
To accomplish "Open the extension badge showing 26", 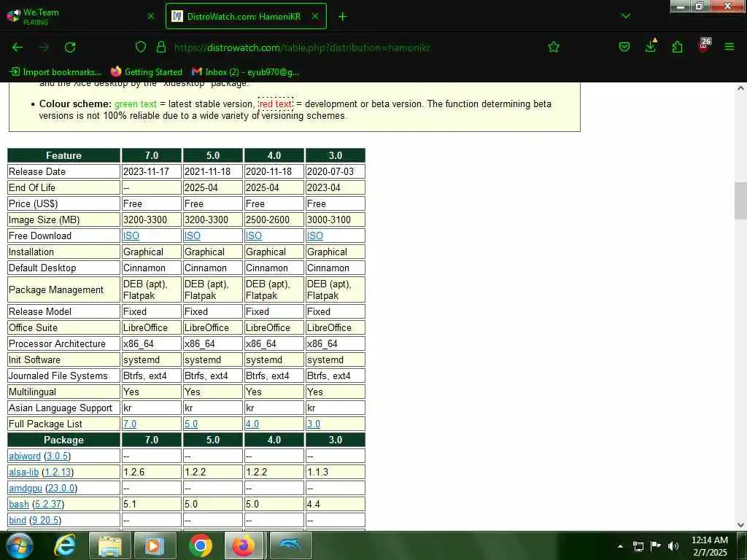I will click(x=704, y=44).
